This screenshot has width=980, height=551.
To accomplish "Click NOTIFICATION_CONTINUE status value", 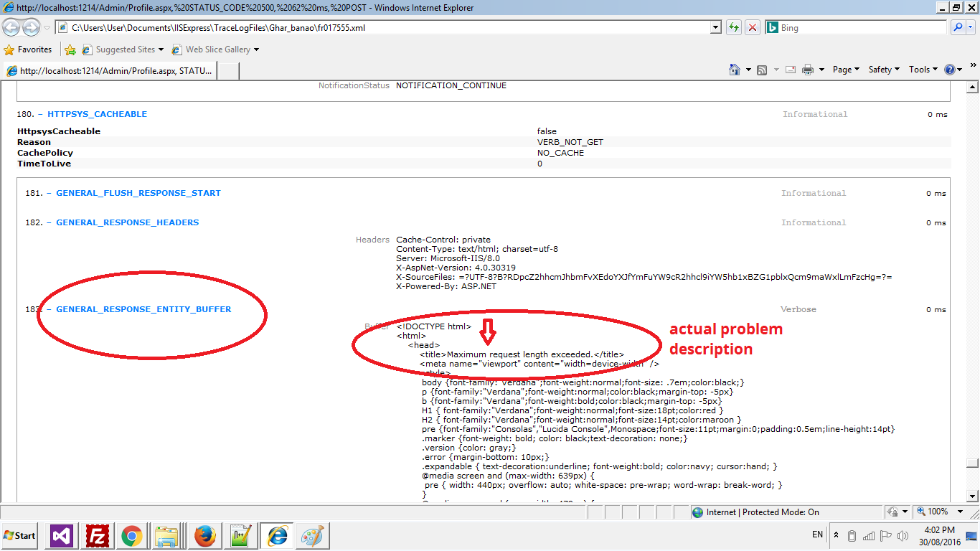I will 451,85.
